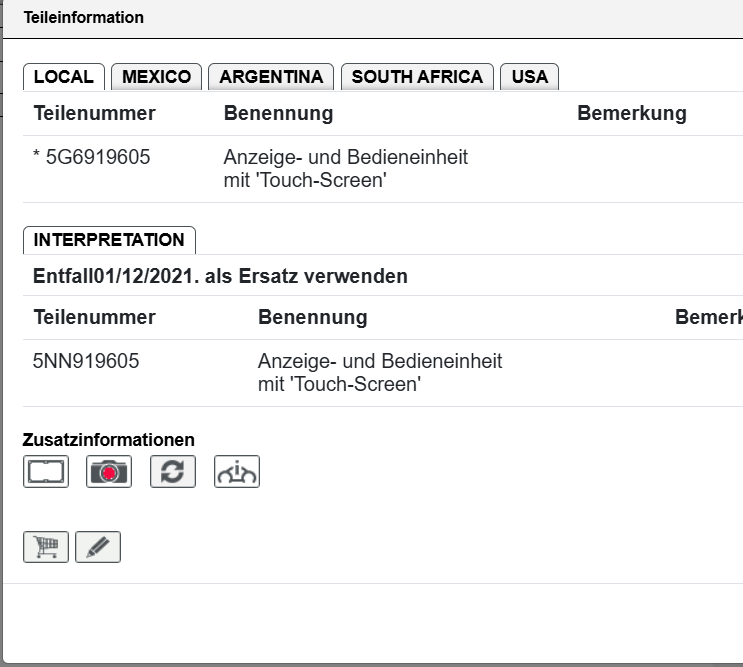Click the INTERPRETATION tab
This screenshot has width=743, height=667.
click(x=109, y=240)
